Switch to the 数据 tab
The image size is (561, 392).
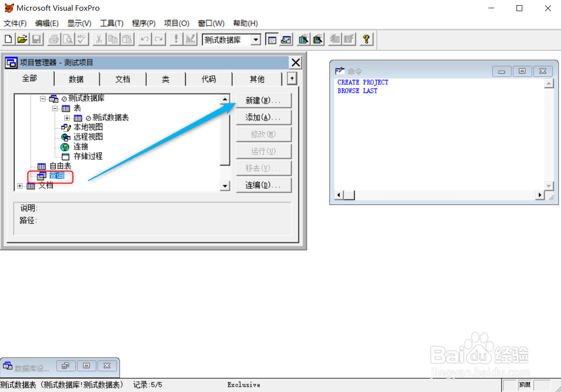point(76,79)
